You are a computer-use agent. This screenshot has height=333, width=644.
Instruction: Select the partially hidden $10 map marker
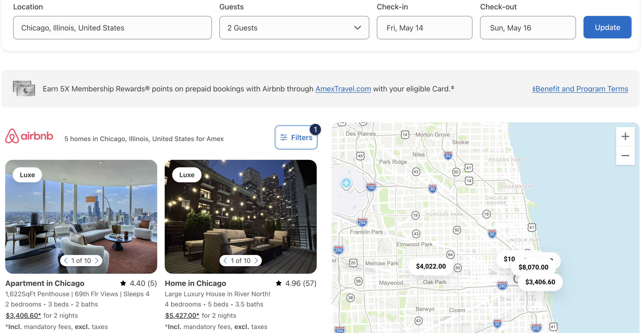tap(509, 259)
